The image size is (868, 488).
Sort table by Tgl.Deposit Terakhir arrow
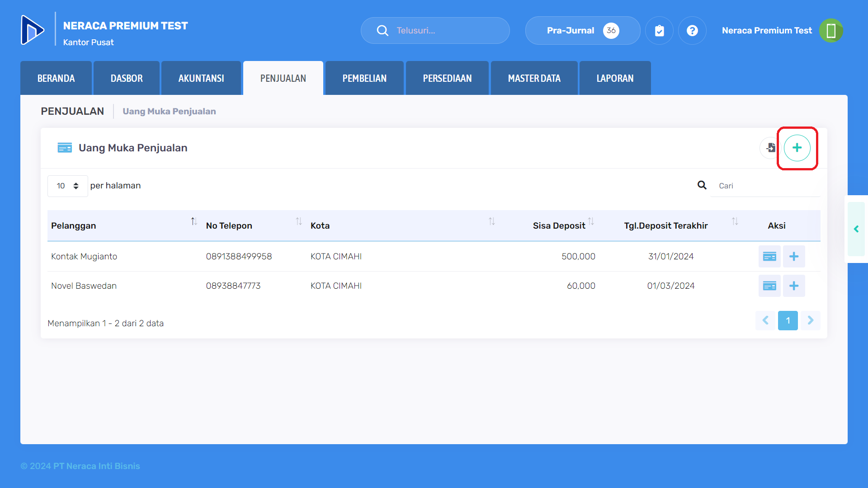pyautogui.click(x=735, y=221)
